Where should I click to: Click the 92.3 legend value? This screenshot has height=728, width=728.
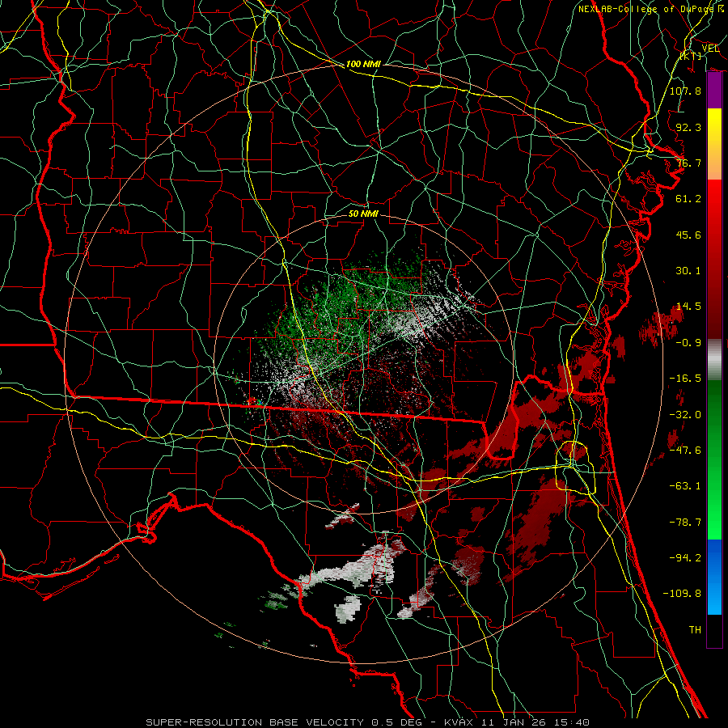click(x=688, y=127)
